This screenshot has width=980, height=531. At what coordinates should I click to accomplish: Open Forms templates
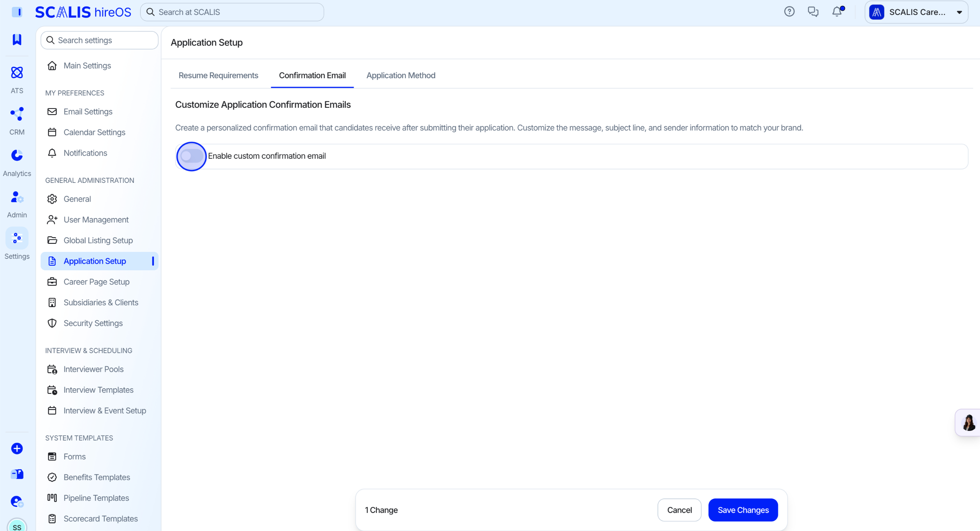(x=99, y=457)
